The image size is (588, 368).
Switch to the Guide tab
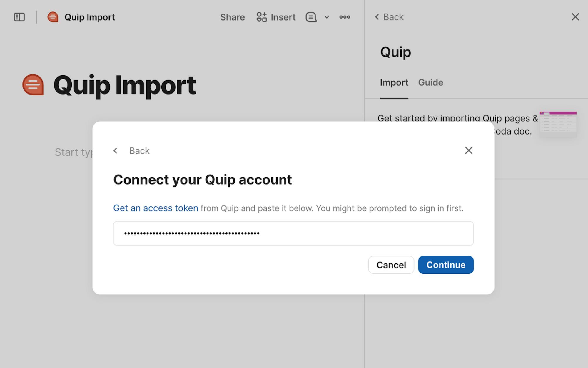[430, 82]
